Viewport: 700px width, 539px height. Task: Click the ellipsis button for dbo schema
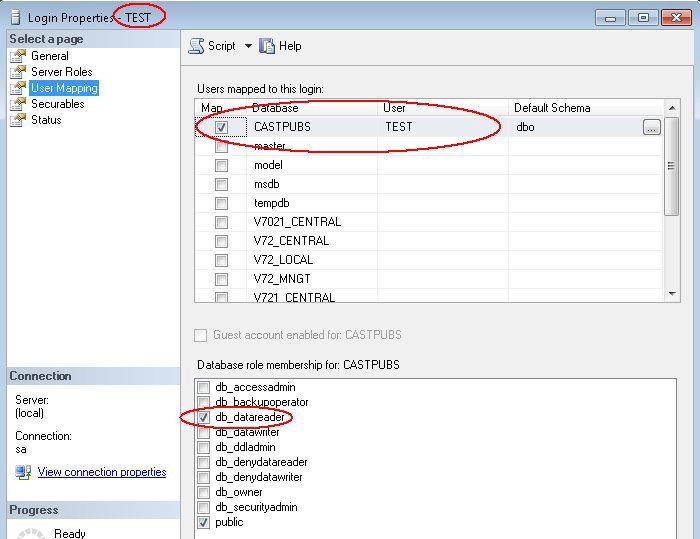point(651,127)
